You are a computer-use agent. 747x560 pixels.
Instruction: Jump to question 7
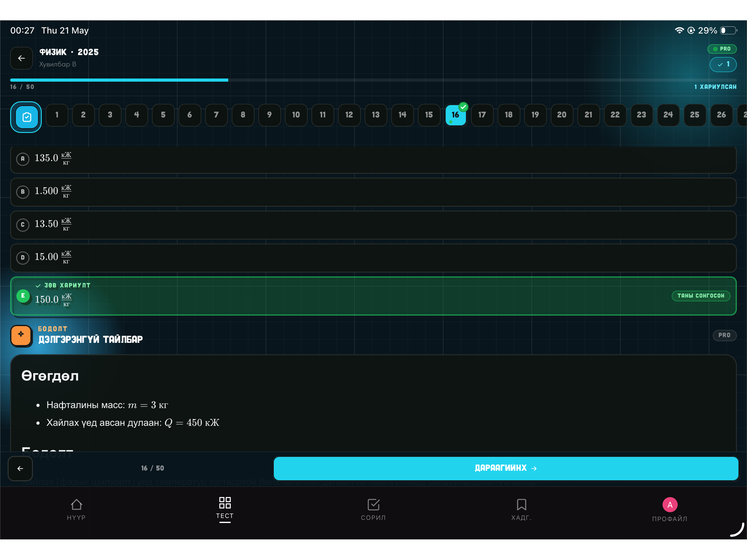pyautogui.click(x=216, y=115)
